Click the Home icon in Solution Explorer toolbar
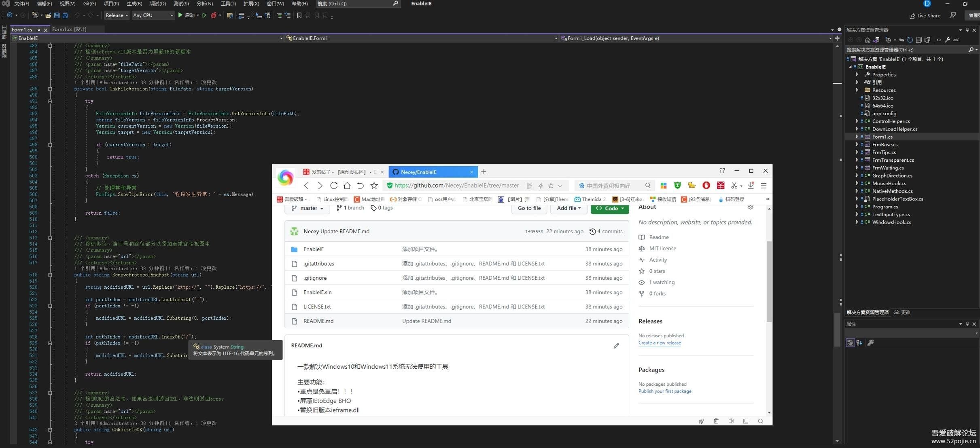Viewport: 980px width, 448px height. pos(868,40)
